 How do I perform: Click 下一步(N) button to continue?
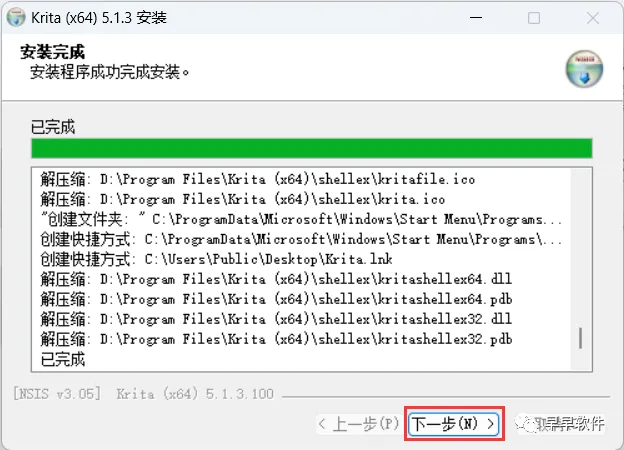454,424
